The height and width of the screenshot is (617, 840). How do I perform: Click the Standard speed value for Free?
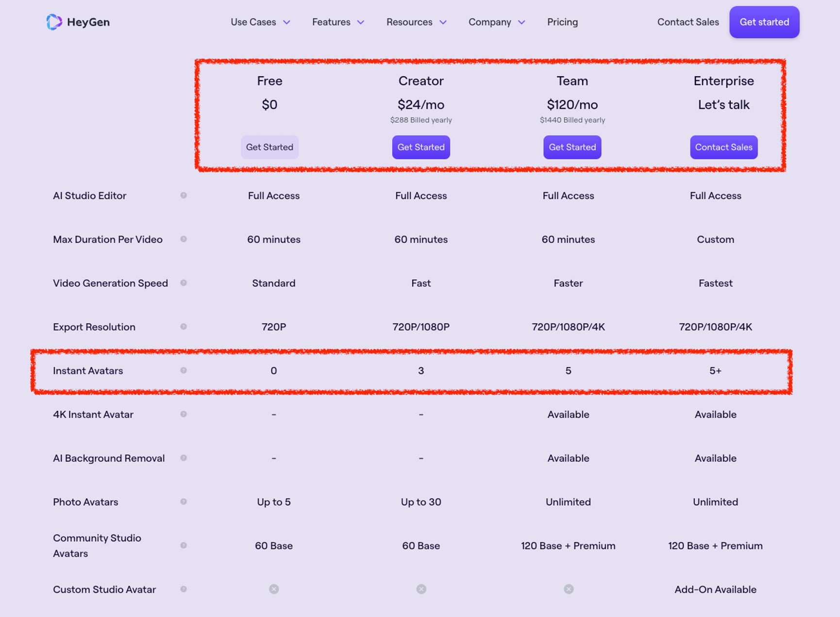tap(274, 283)
